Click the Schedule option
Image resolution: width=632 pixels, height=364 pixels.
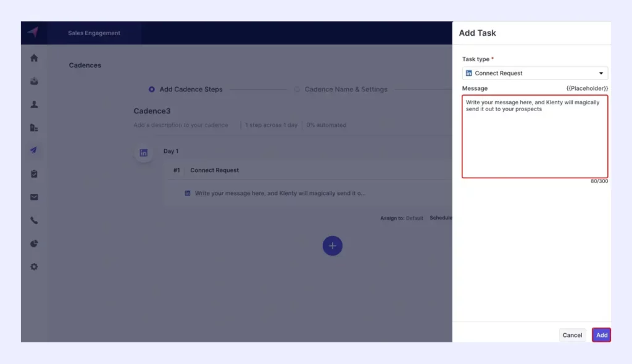pos(441,218)
